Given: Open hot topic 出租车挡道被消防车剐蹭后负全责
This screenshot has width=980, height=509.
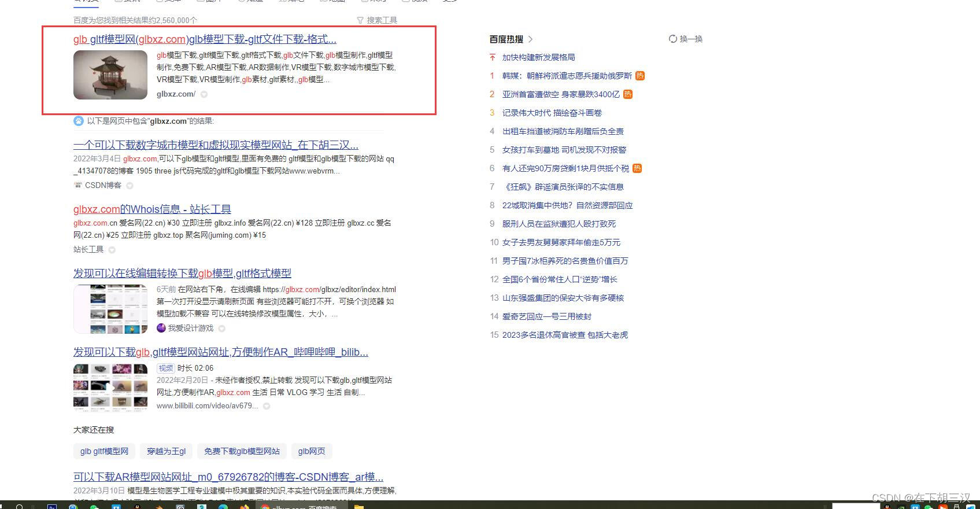Looking at the screenshot, I should coord(563,131).
